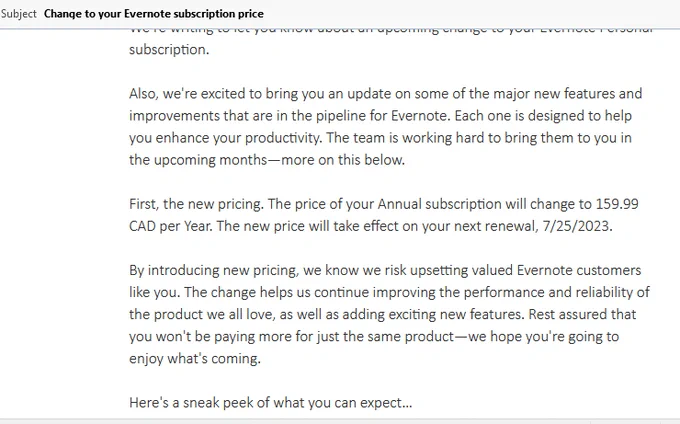The width and height of the screenshot is (680, 424).
Task: Click the text 'enjoy what's coming.'
Action: 195,359
